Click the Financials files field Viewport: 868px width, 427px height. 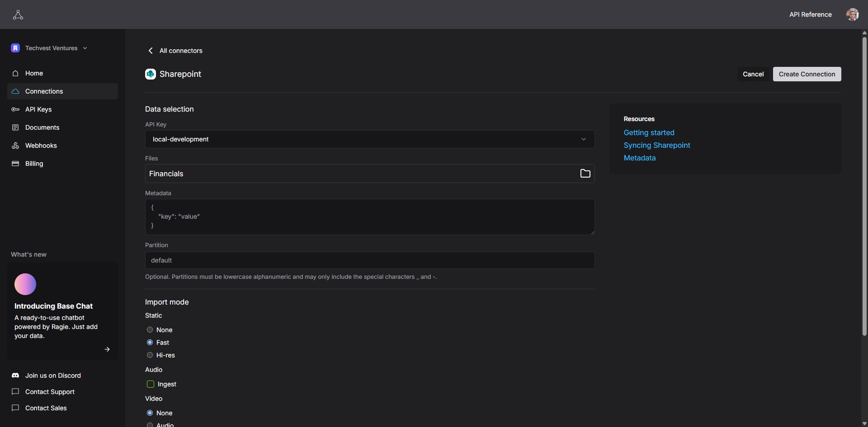tap(370, 174)
